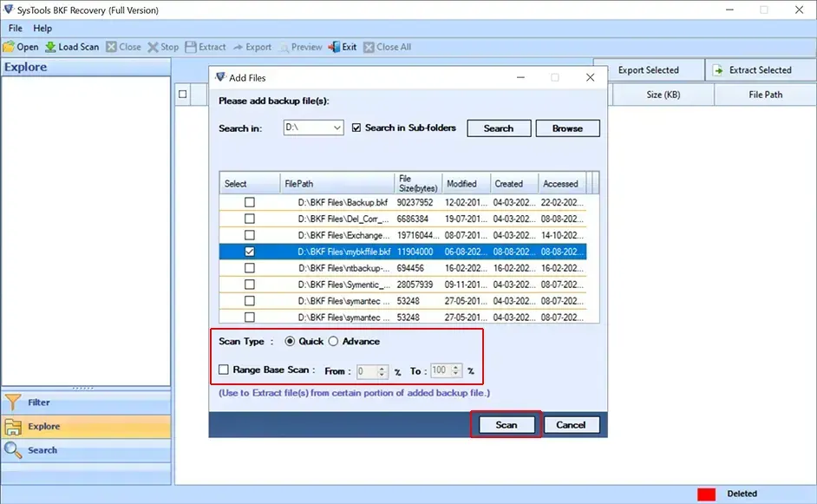Viewport: 817px width, 504px height.
Task: Click the Search button in Add Files
Action: point(499,128)
